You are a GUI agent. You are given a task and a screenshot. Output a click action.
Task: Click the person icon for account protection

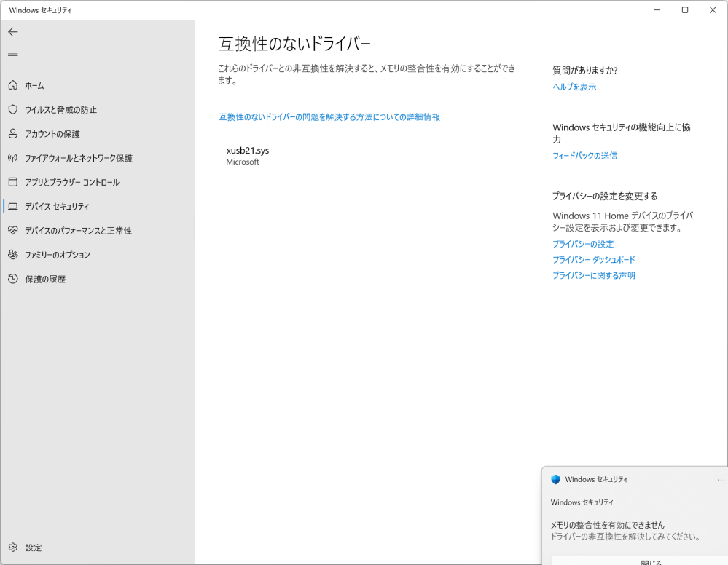pos(13,133)
